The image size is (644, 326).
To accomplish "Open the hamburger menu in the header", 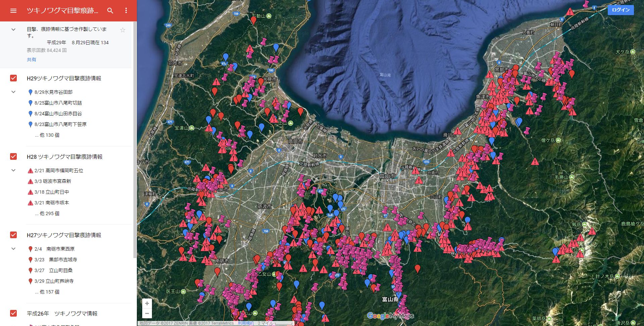I will (13, 11).
